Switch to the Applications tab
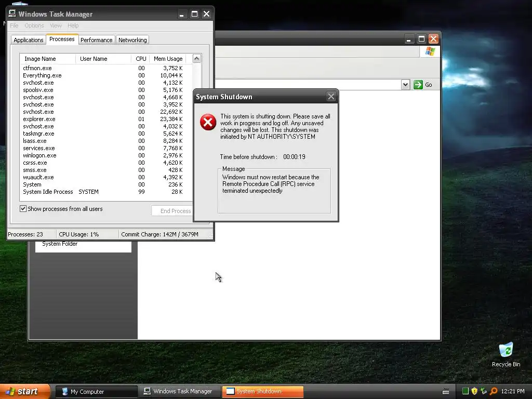Screen dimensions: 532x399 coord(29,40)
